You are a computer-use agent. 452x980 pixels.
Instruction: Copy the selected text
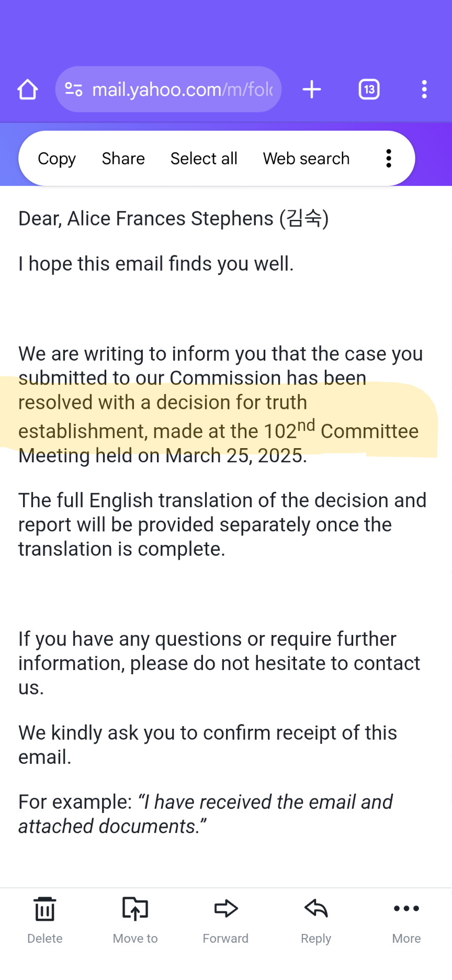pos(56,159)
